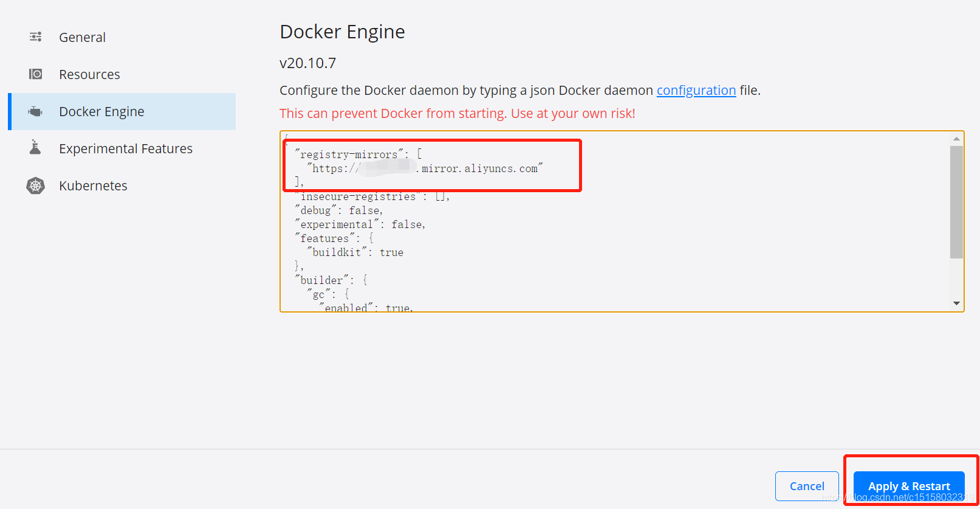Click the Docker Engine icon in sidebar
Viewport: 980px width, 509px height.
(36, 111)
